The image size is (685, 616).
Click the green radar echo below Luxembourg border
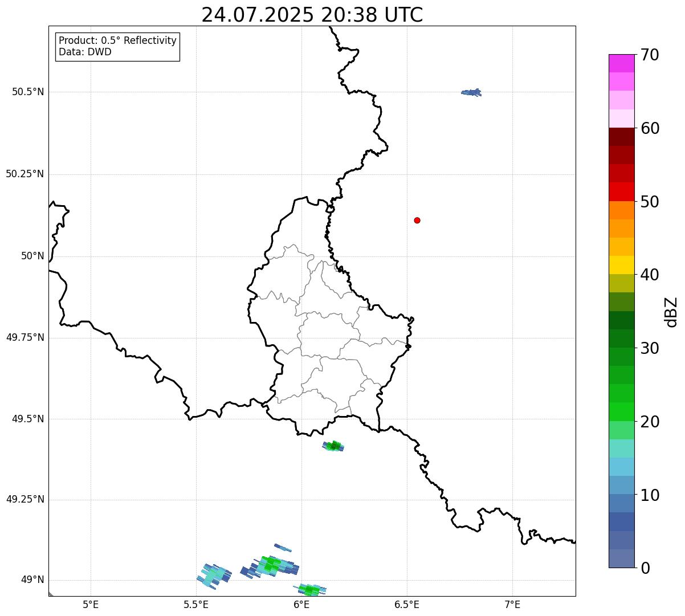pos(333,446)
